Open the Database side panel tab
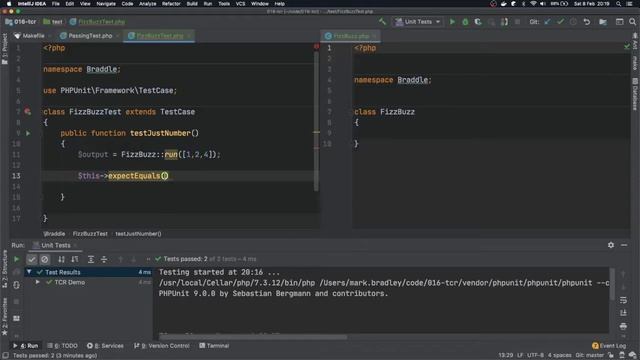Image resolution: width=640 pixels, height=360 pixels. (635, 94)
